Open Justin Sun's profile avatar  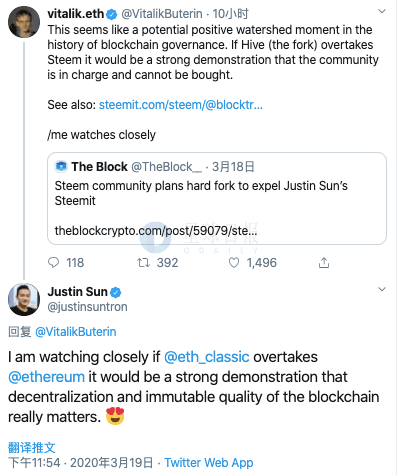point(24,299)
